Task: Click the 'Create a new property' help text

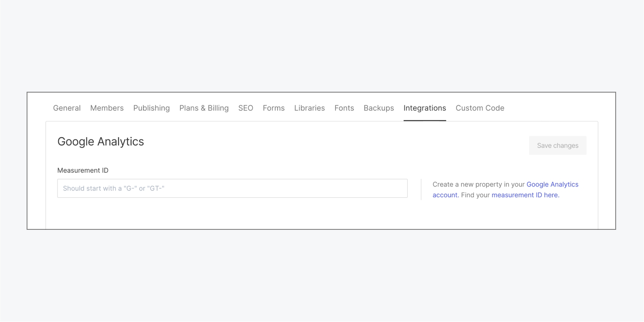Action: click(478, 184)
